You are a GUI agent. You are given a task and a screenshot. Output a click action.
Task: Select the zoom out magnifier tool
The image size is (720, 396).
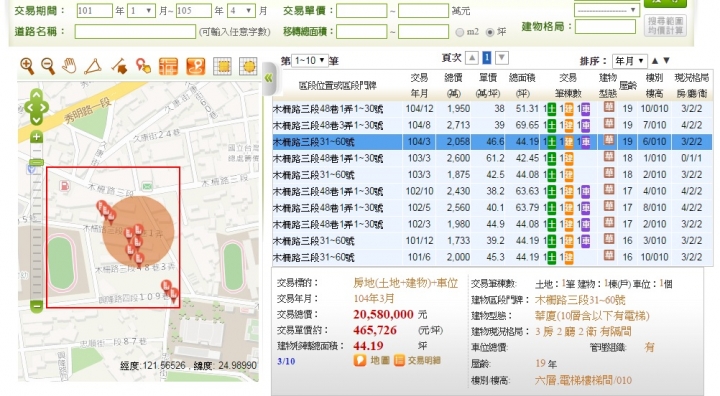coord(48,67)
